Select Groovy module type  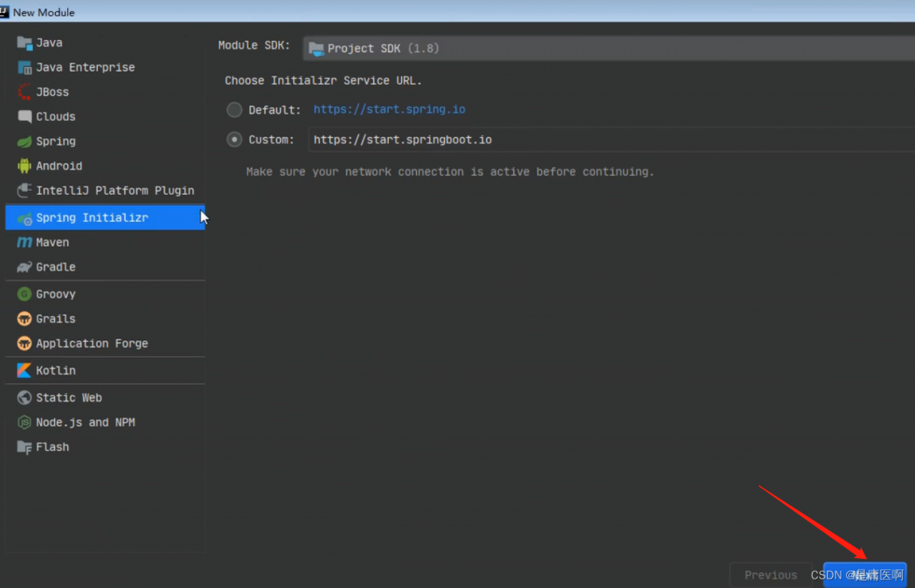(x=105, y=294)
